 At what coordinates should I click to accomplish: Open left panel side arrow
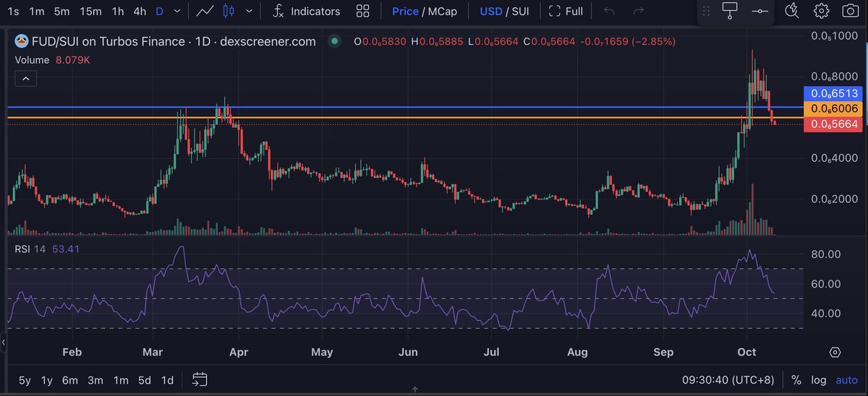3,343
